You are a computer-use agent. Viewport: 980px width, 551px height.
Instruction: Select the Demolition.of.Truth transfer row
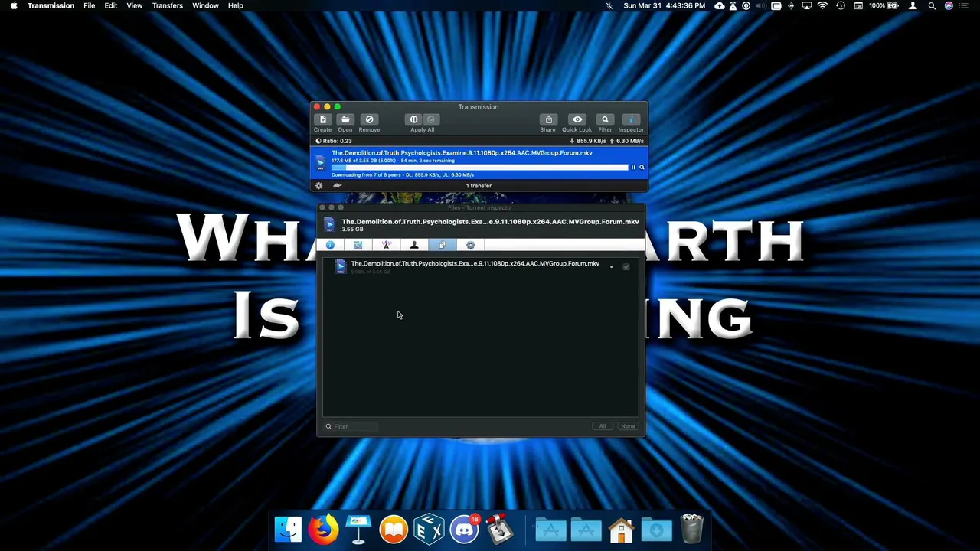[x=479, y=163]
